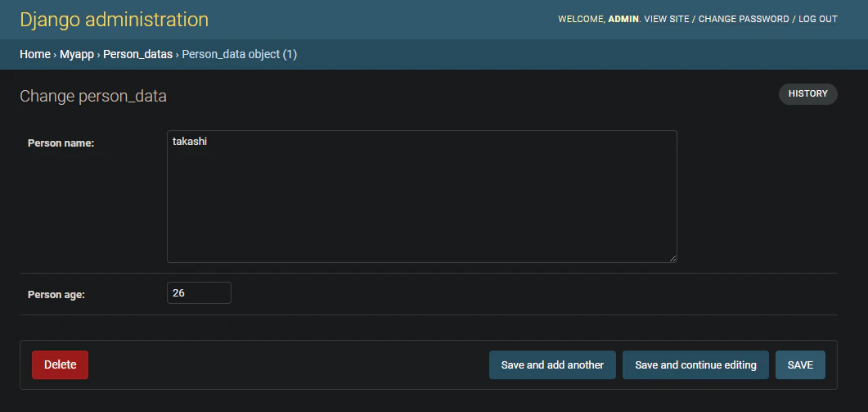
Task: Open the Change Password link
Action: coord(744,19)
